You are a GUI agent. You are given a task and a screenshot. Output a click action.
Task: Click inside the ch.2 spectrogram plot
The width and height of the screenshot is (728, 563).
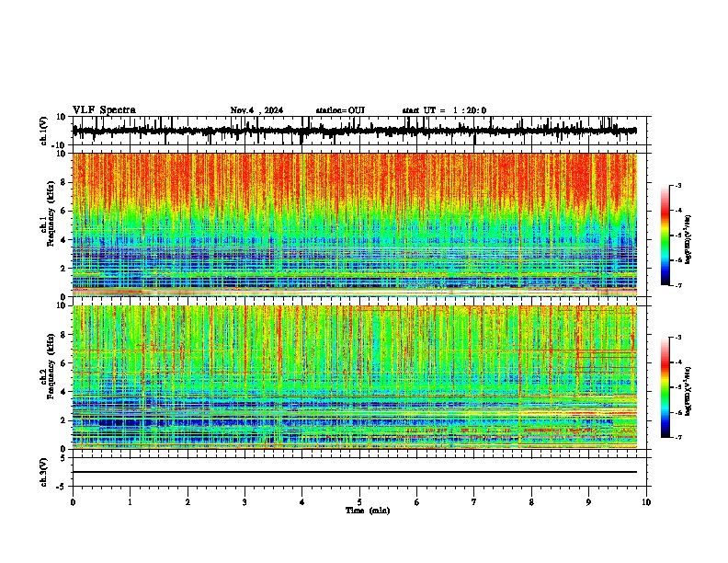355,377
